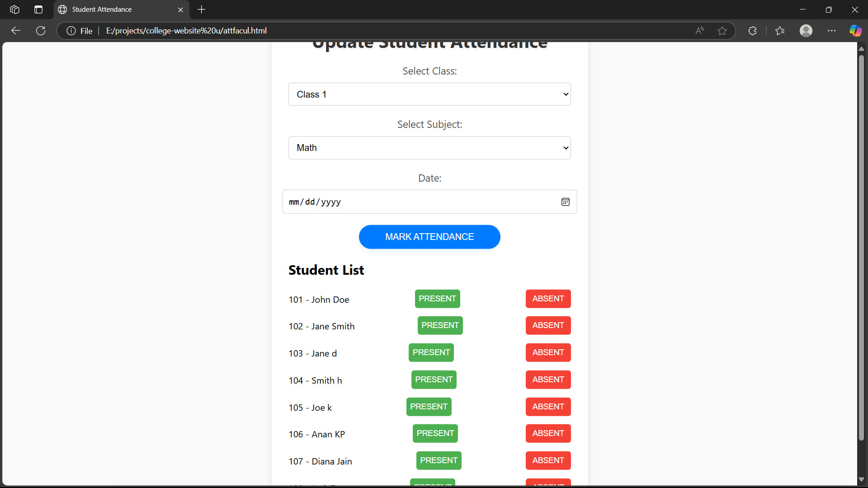
Task: Go back using the browser arrow
Action: click(x=16, y=31)
